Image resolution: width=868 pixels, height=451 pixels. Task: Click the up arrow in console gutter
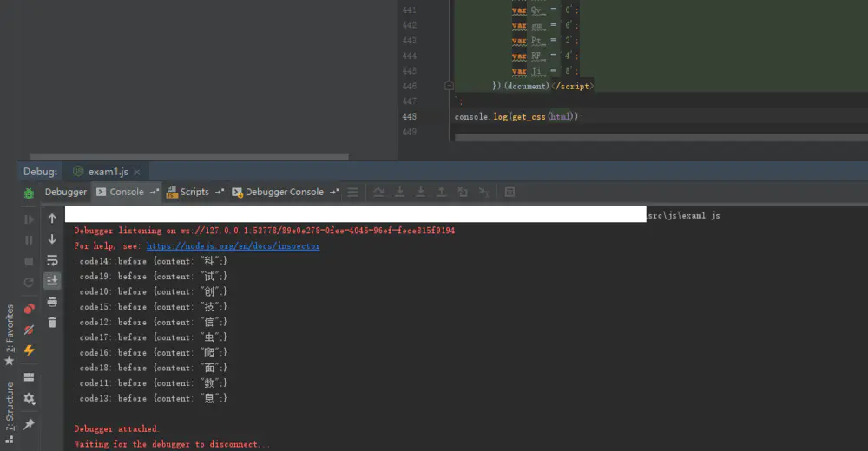click(x=52, y=219)
